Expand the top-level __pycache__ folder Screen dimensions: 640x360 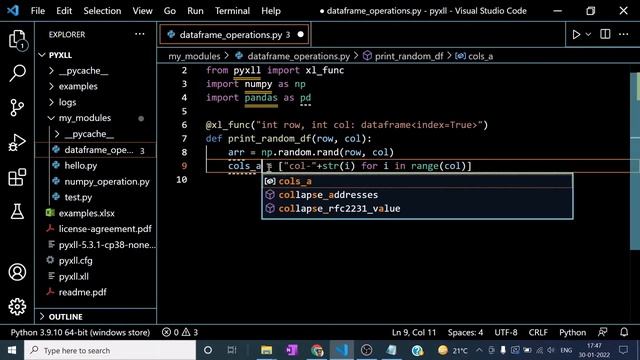(51, 71)
